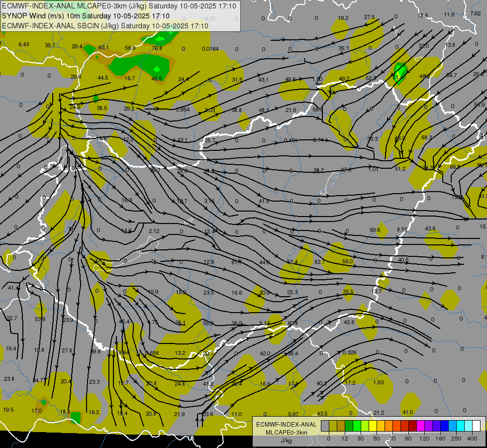
Task: Pick the dark green legend swatch at 12
Action: point(349,426)
